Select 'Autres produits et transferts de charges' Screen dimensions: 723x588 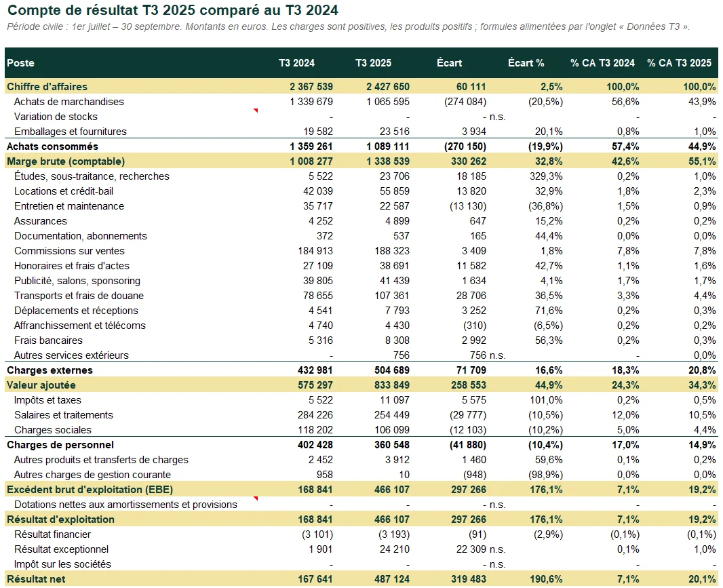click(x=102, y=460)
